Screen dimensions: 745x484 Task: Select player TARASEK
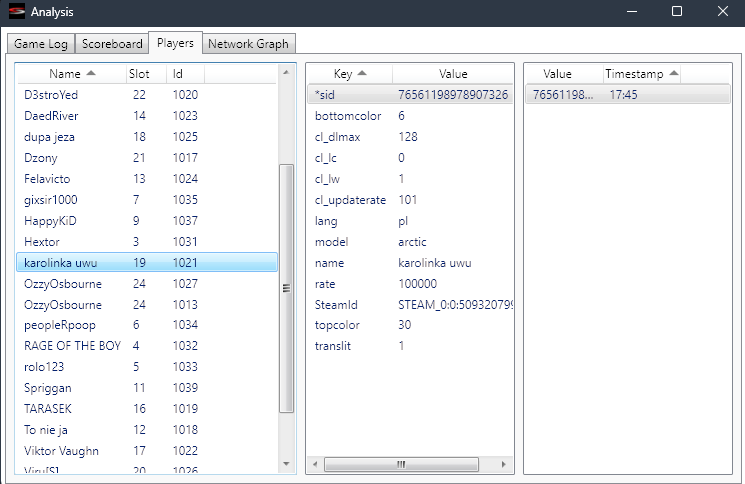(x=147, y=408)
